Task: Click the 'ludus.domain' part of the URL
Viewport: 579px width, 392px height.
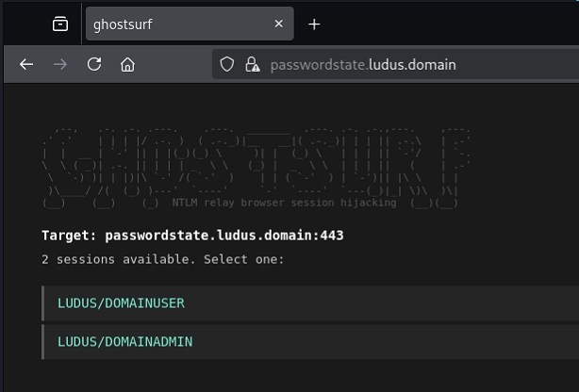Action: 421,64
